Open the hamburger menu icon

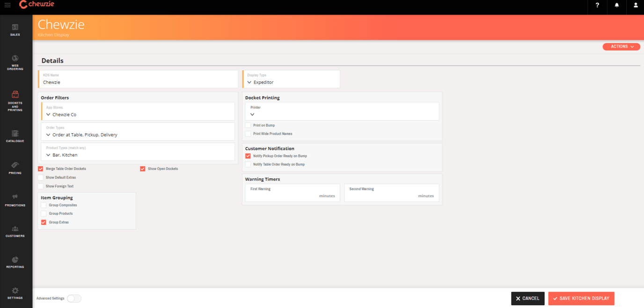pyautogui.click(x=7, y=5)
